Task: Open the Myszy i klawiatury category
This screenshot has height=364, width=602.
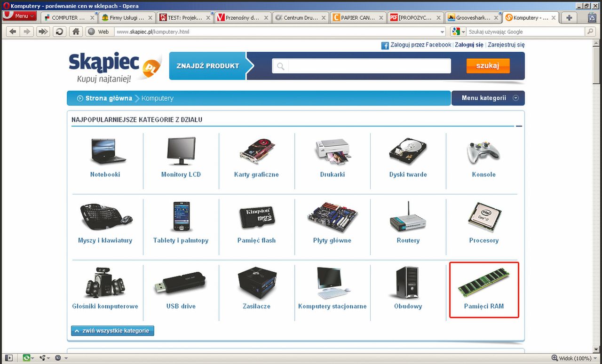Action: coord(105,223)
